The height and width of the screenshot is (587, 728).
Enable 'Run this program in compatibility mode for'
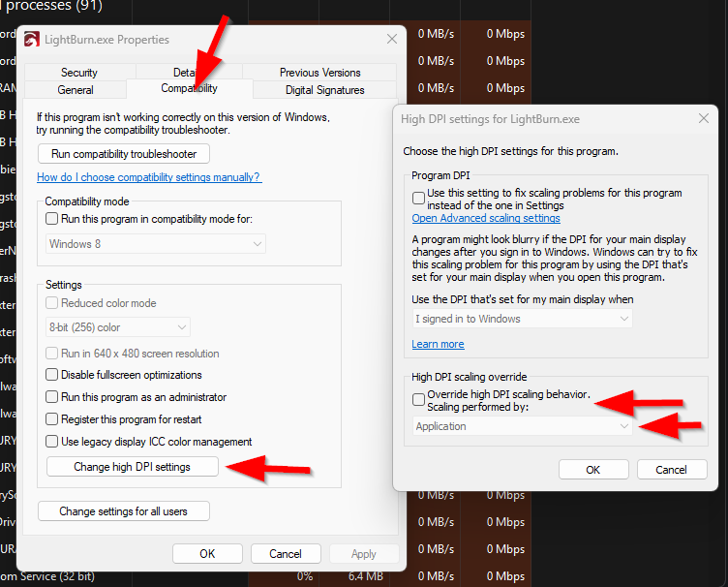[x=51, y=218]
